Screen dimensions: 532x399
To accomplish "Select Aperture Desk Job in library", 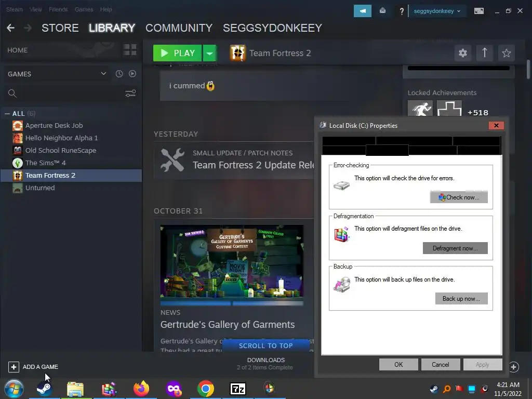I will (71, 126).
